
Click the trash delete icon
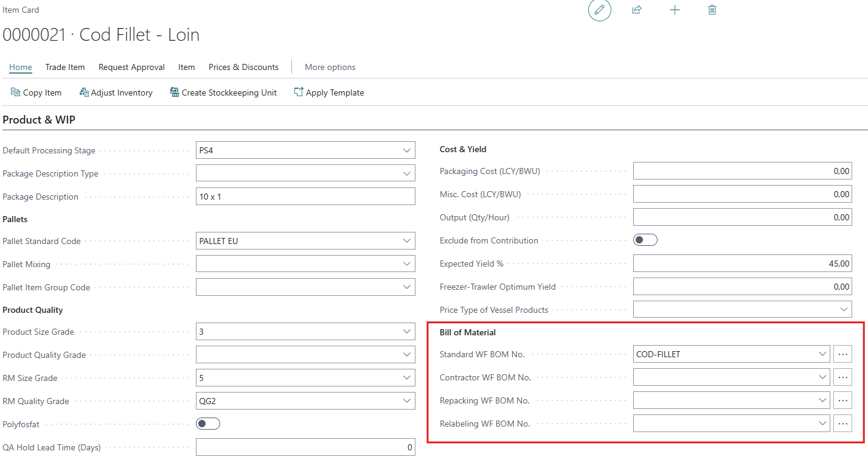click(x=712, y=10)
